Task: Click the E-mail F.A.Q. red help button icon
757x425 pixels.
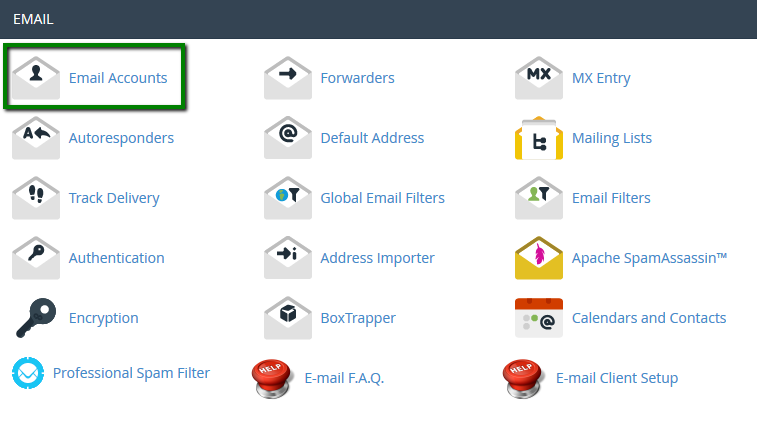Action: tap(272, 379)
